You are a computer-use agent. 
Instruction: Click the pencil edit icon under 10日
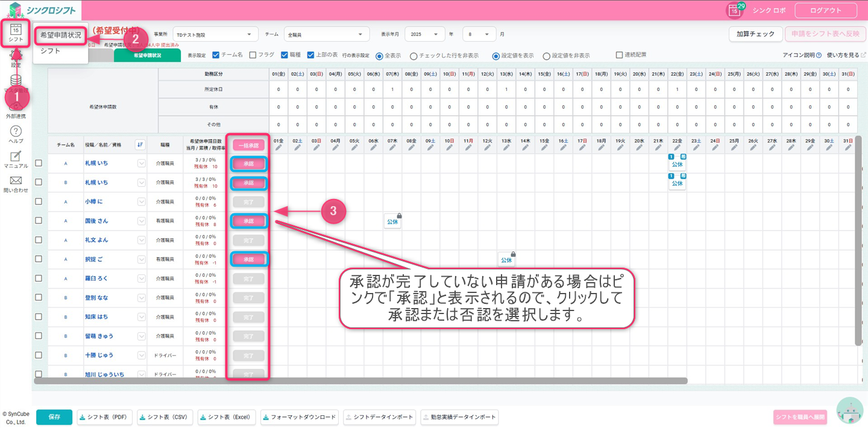[x=449, y=148]
